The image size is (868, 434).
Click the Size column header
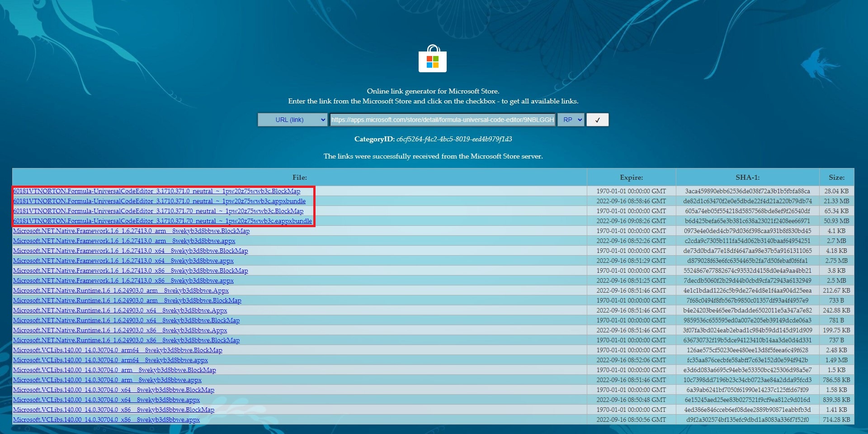point(836,177)
